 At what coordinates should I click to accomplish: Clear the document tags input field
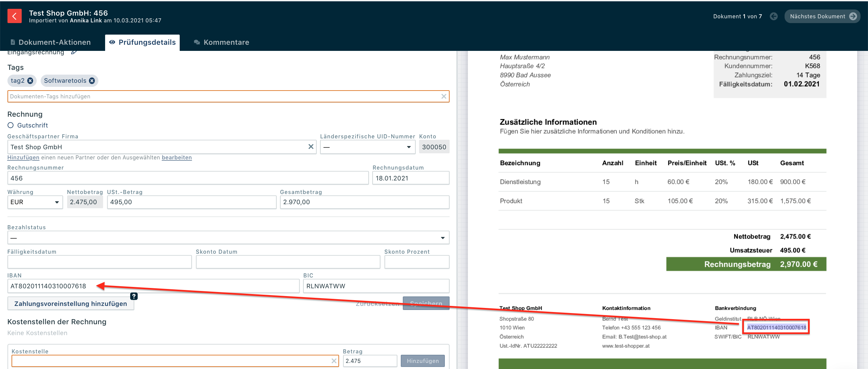pos(443,96)
